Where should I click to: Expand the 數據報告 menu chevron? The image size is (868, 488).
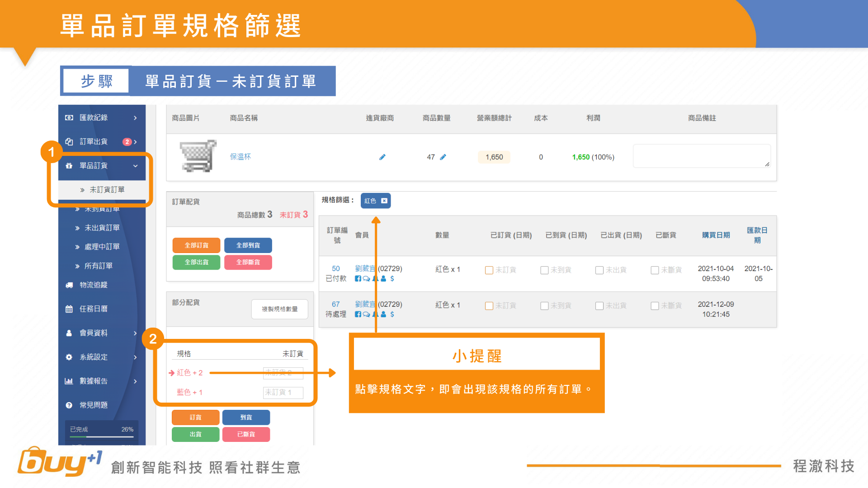135,381
